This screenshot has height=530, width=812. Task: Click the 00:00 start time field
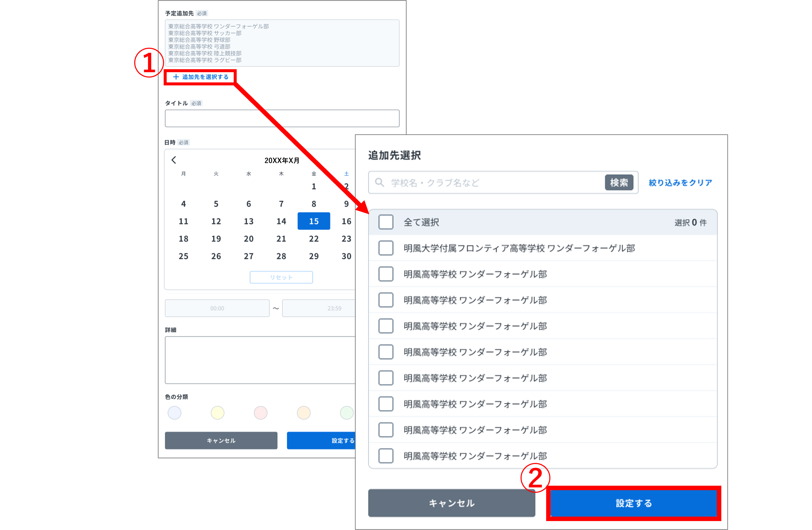coord(217,308)
